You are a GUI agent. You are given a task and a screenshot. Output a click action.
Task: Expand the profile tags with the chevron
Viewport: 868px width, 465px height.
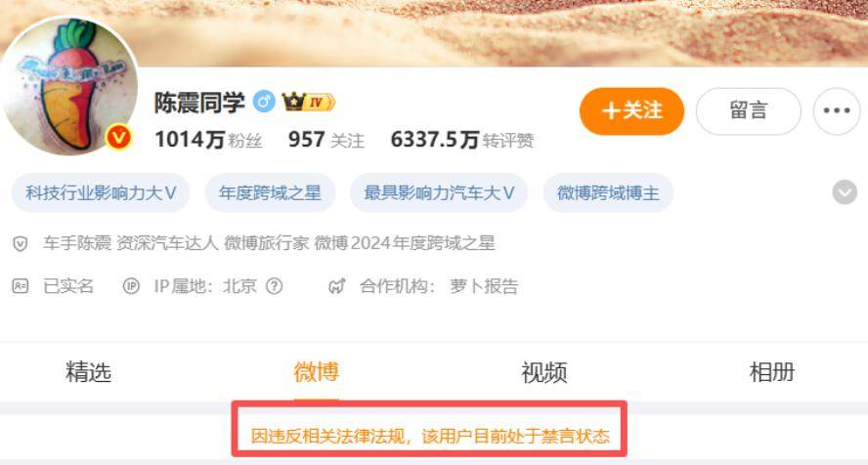click(x=845, y=192)
